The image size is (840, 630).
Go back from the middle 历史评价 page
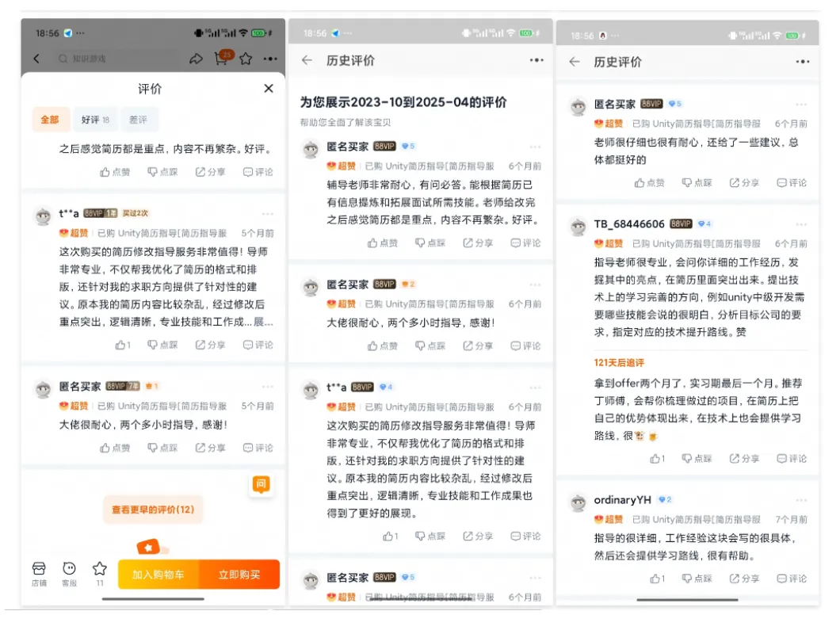(307, 60)
